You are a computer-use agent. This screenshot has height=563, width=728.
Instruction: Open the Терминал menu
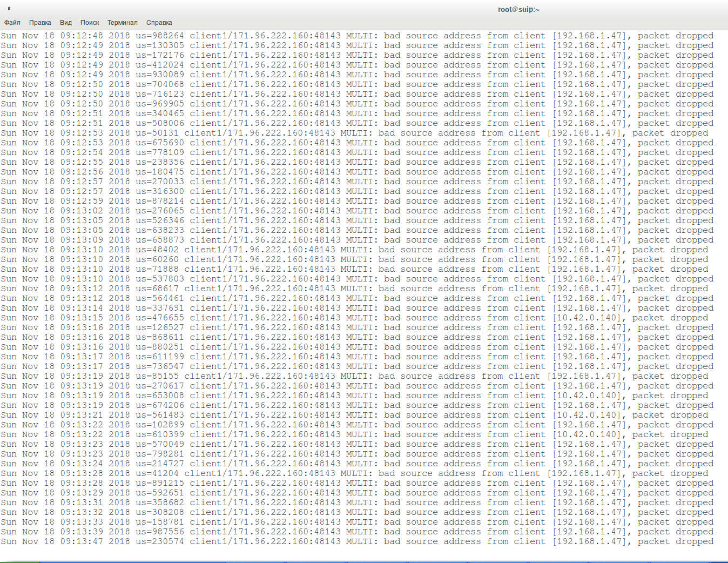122,23
